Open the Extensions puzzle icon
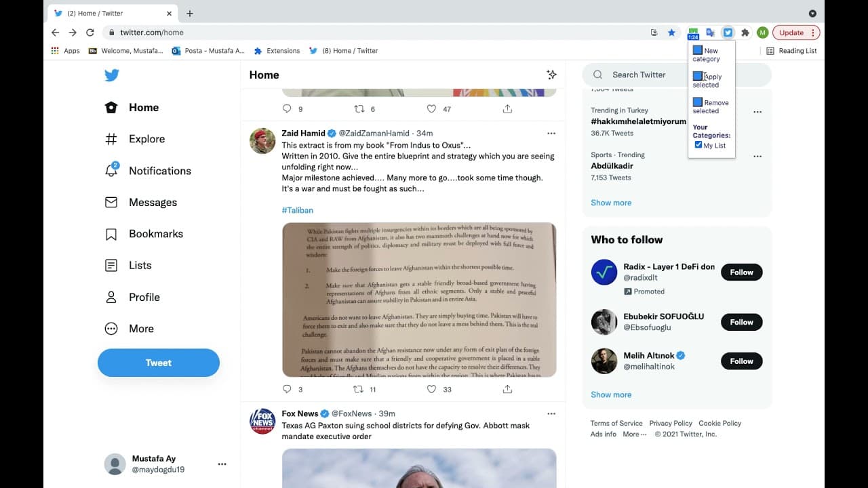The height and width of the screenshot is (488, 868). point(745,33)
